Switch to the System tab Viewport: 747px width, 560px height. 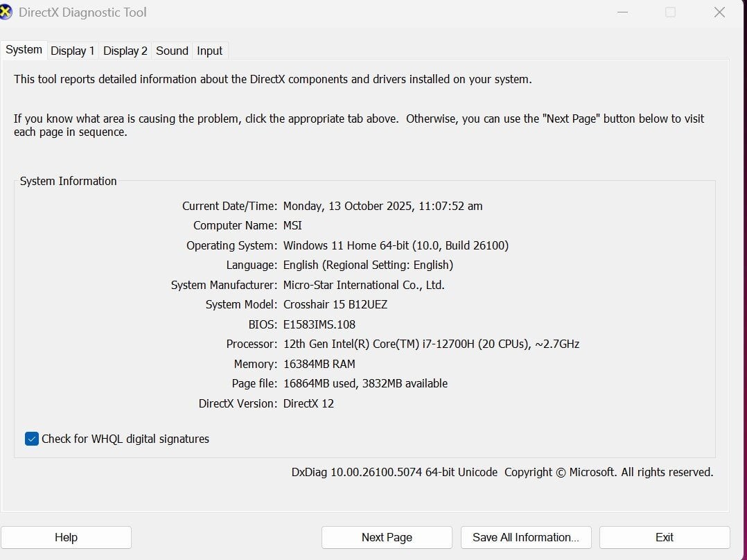24,50
